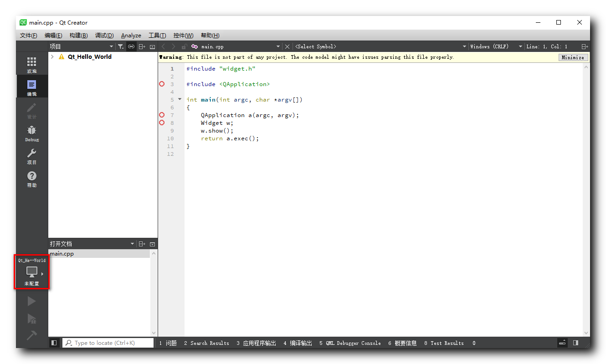Click the green Run button
This screenshot has width=606, height=364.
pos(31,301)
